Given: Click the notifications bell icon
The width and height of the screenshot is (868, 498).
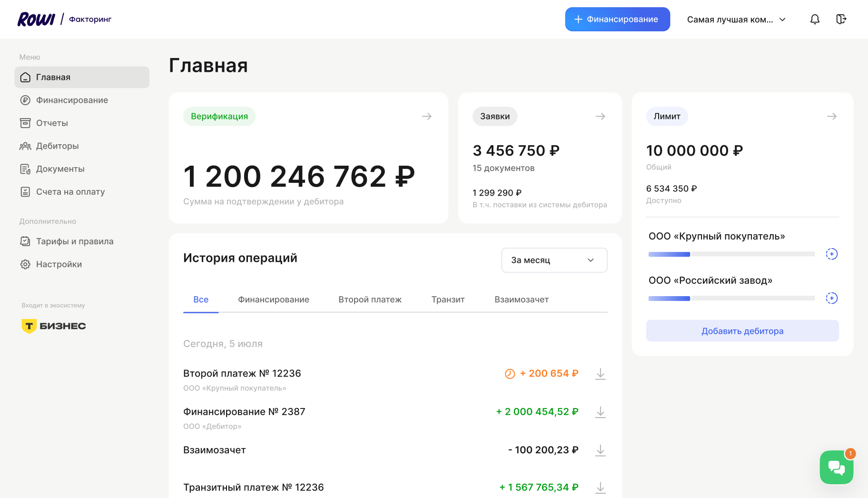Looking at the screenshot, I should pyautogui.click(x=815, y=19).
